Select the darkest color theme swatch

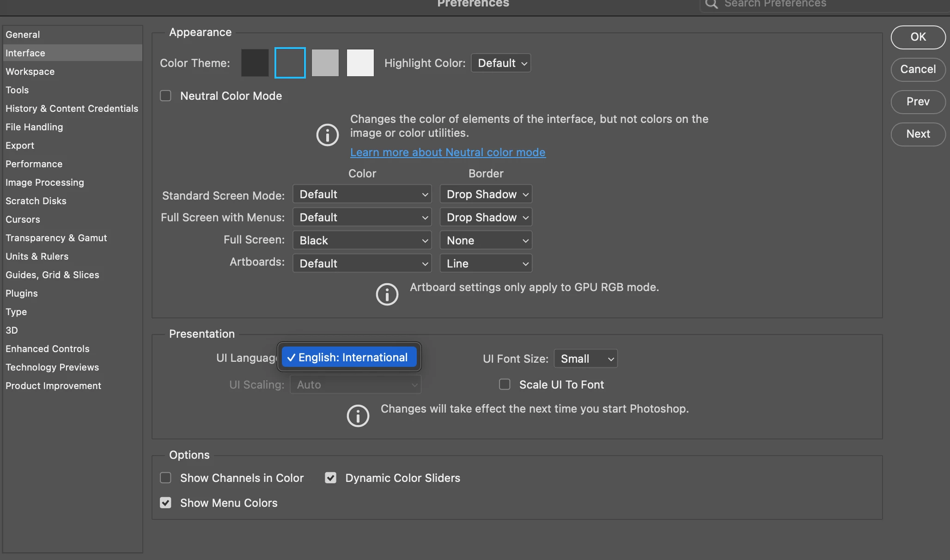tap(255, 63)
